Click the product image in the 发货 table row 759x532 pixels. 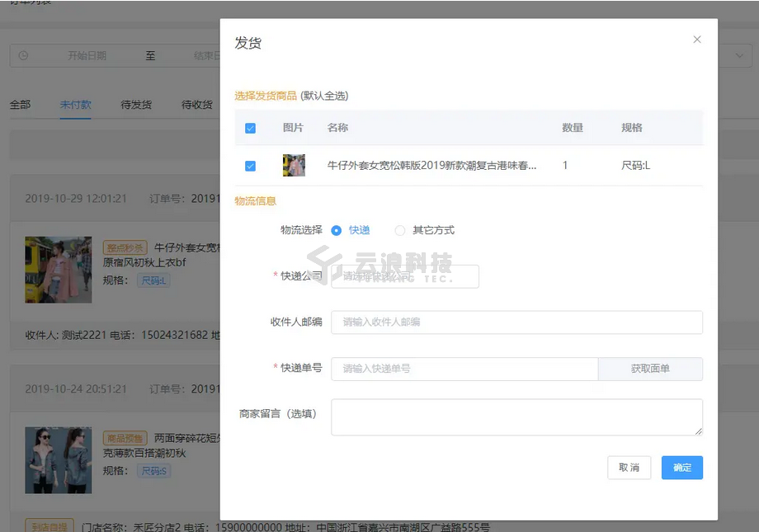pos(294,166)
